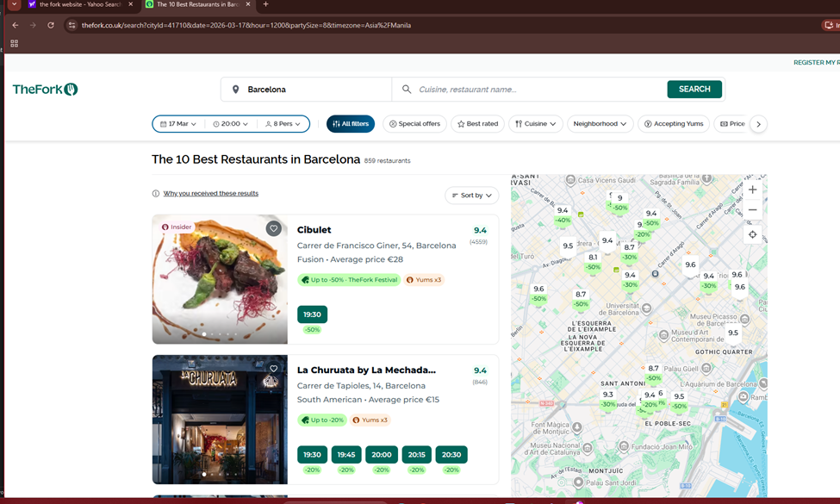Book La Churuata at 20:15 slot

pyautogui.click(x=416, y=455)
